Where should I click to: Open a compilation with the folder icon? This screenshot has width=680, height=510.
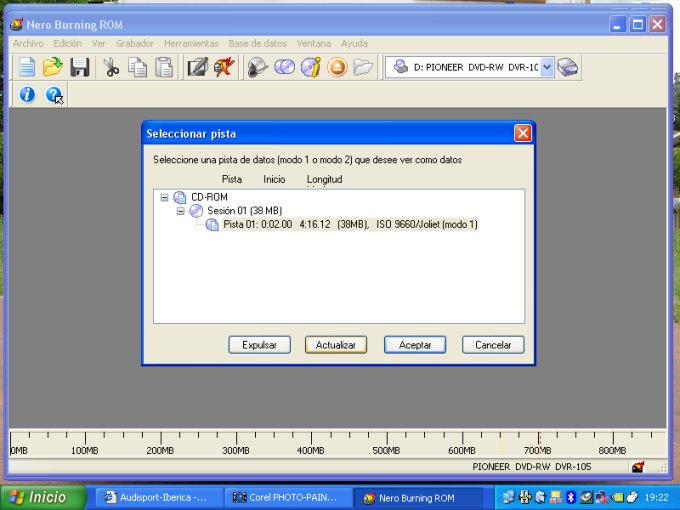click(53, 67)
